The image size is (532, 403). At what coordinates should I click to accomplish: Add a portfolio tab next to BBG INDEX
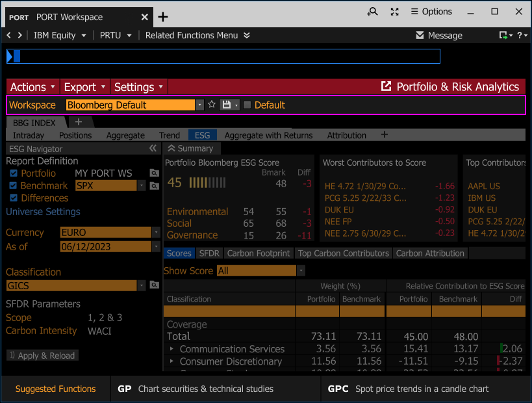[79, 122]
